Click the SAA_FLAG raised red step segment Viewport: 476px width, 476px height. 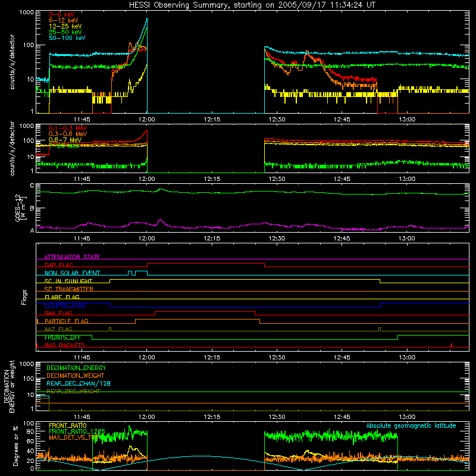click(205, 311)
